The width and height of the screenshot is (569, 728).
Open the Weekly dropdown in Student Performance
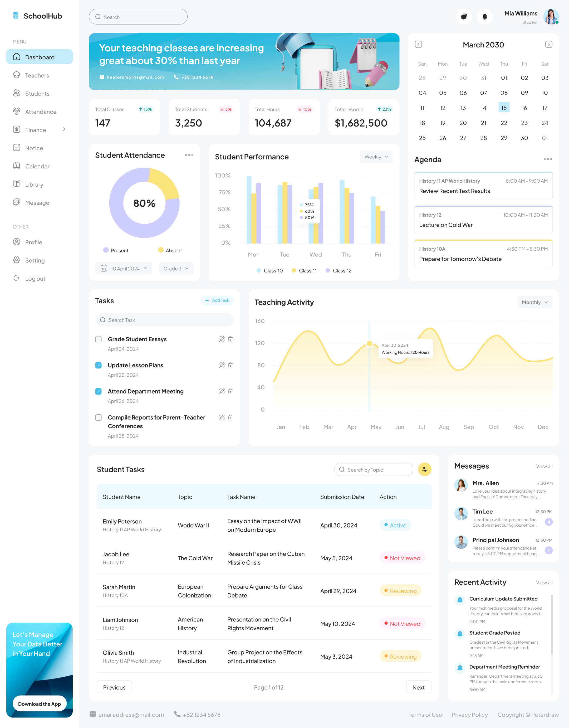pos(376,157)
